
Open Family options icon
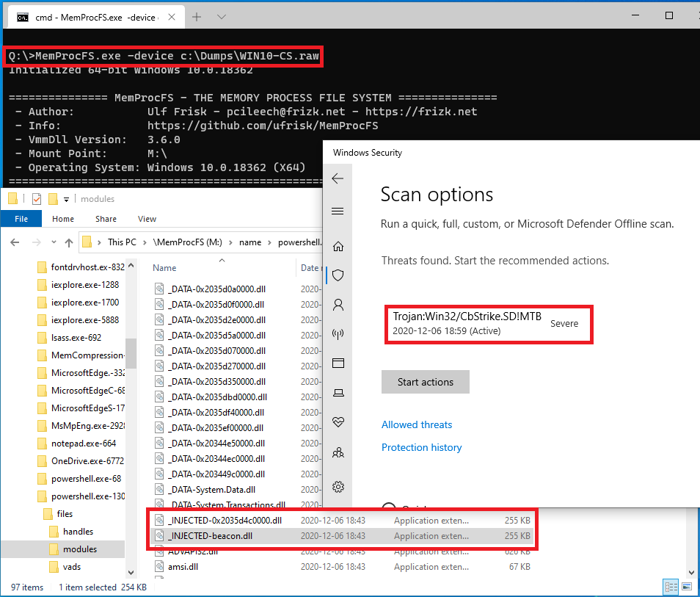pyautogui.click(x=338, y=452)
